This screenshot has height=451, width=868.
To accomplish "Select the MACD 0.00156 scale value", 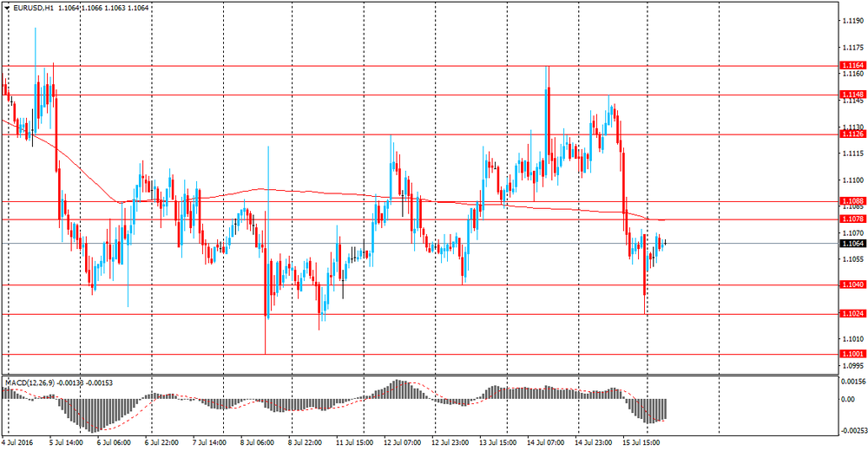I will (x=853, y=382).
